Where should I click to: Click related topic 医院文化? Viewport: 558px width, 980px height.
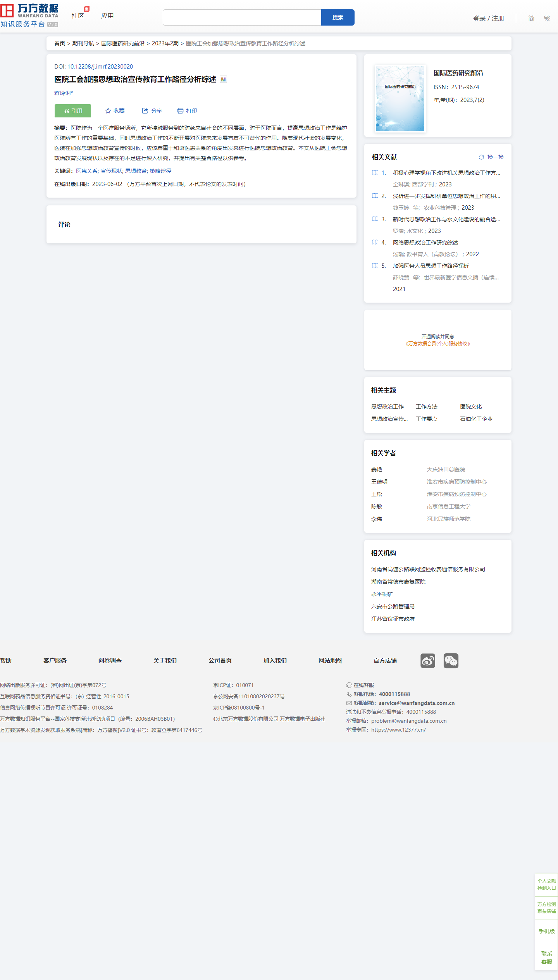coord(471,406)
